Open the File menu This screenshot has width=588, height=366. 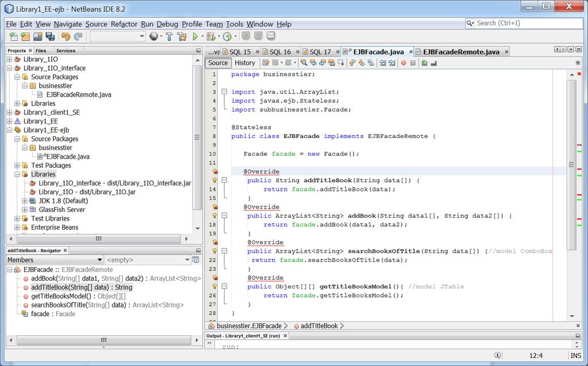[11, 24]
